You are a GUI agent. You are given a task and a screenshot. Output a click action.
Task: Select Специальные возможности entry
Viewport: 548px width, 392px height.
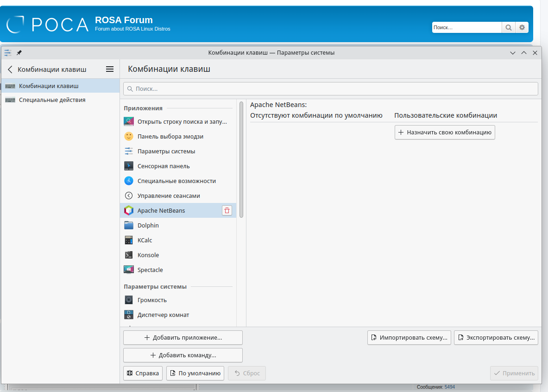(178, 181)
